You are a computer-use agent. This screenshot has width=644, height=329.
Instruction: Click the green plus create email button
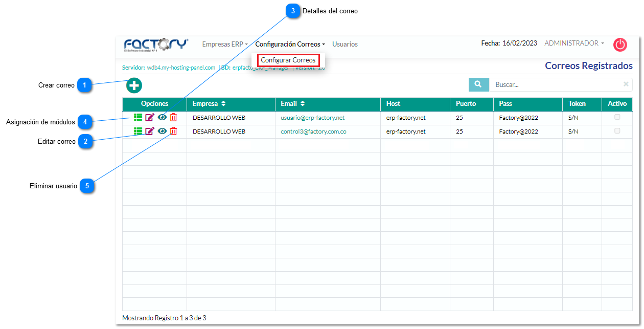coord(134,85)
